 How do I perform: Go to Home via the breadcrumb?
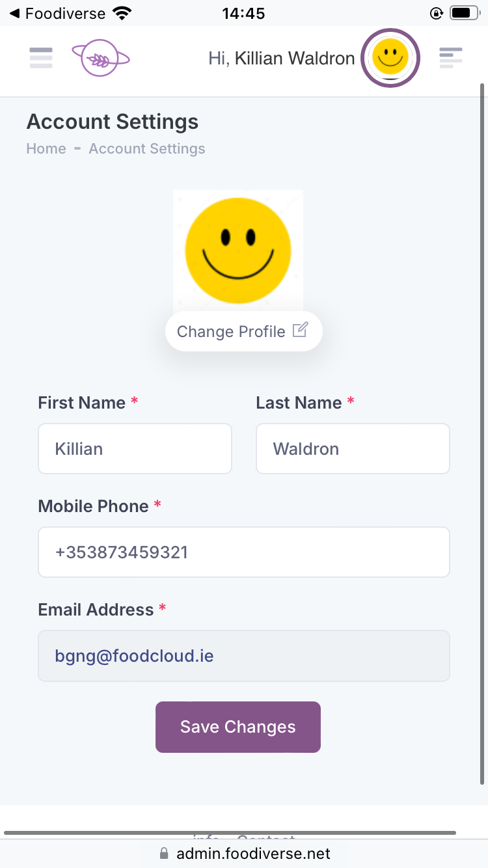coord(46,149)
